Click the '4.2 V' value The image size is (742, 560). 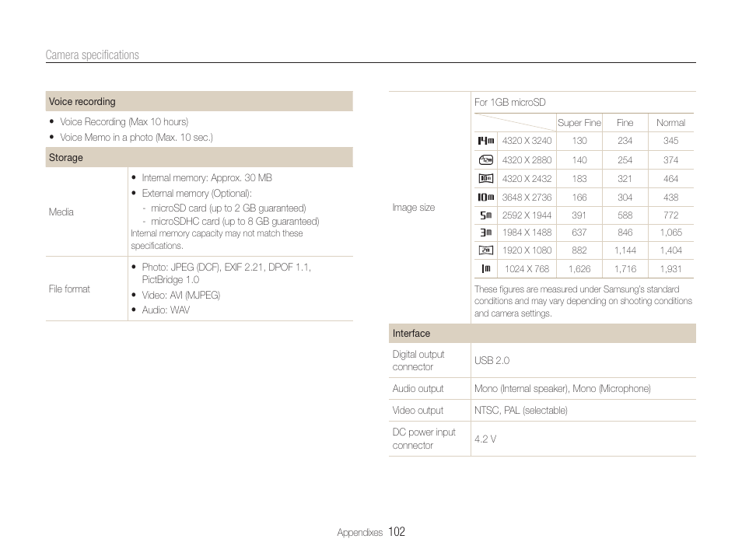click(485, 439)
